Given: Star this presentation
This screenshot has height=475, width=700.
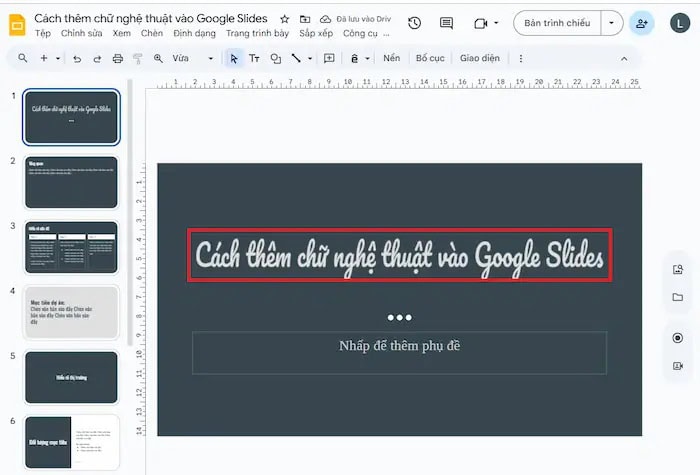Looking at the screenshot, I should pos(285,19).
